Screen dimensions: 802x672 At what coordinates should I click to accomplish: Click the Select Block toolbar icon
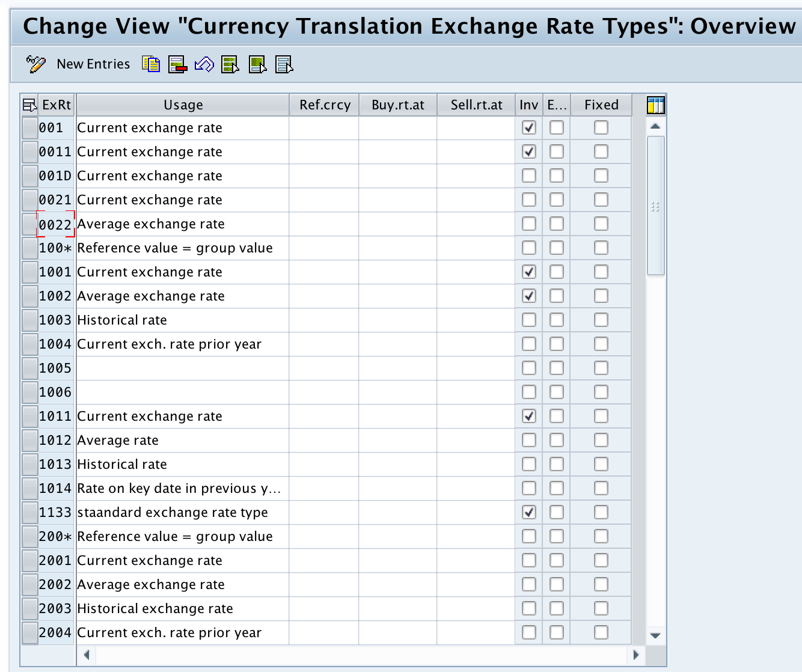(257, 64)
